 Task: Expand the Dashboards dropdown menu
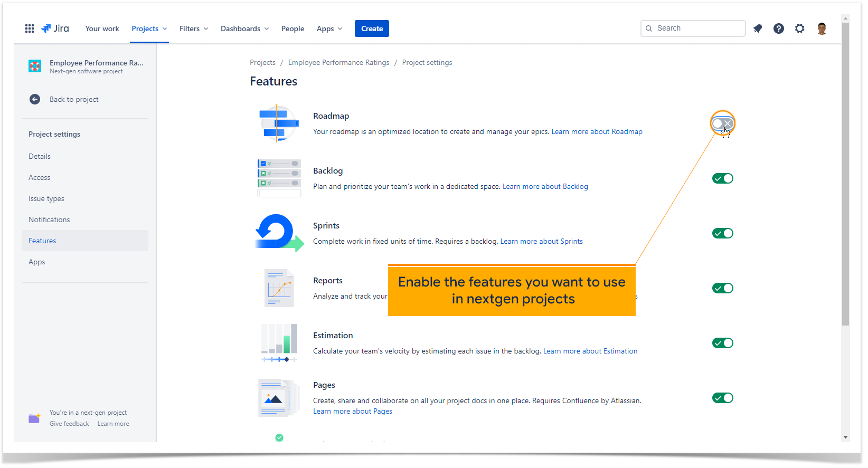click(245, 28)
